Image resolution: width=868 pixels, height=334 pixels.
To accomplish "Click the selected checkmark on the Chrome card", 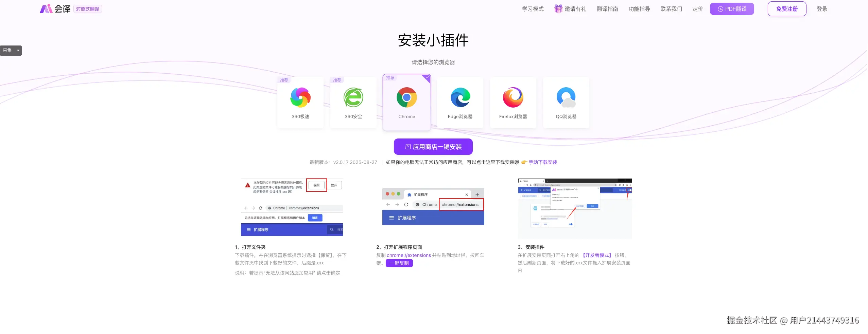I will pos(427,78).
